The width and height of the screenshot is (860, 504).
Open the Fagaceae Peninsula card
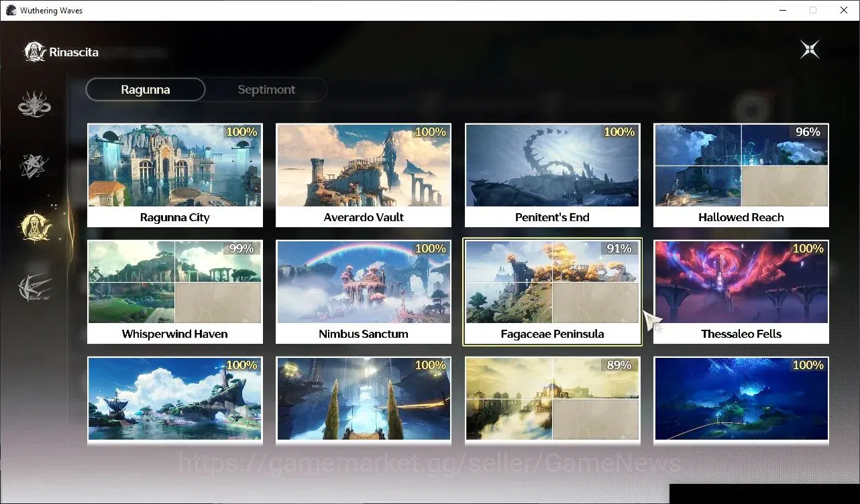tap(552, 292)
